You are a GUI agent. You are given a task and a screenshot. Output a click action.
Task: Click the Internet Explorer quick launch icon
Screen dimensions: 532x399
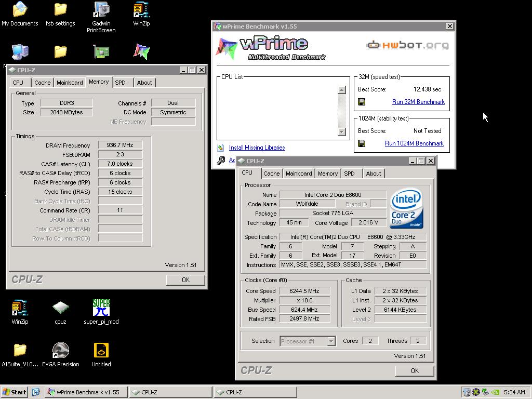[36, 392]
